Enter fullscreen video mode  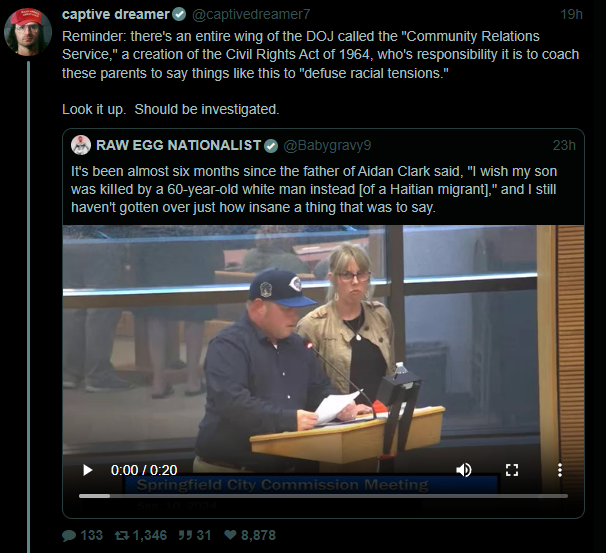click(512, 470)
